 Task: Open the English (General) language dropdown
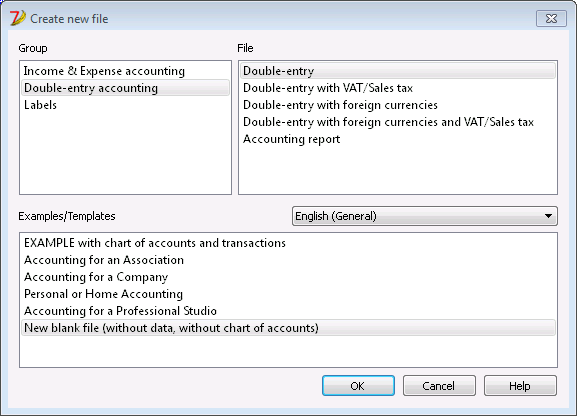[425, 216]
